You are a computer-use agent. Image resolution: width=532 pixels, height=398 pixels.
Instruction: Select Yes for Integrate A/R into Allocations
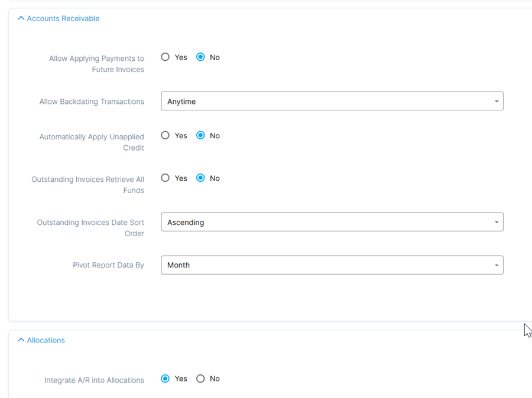(166, 379)
